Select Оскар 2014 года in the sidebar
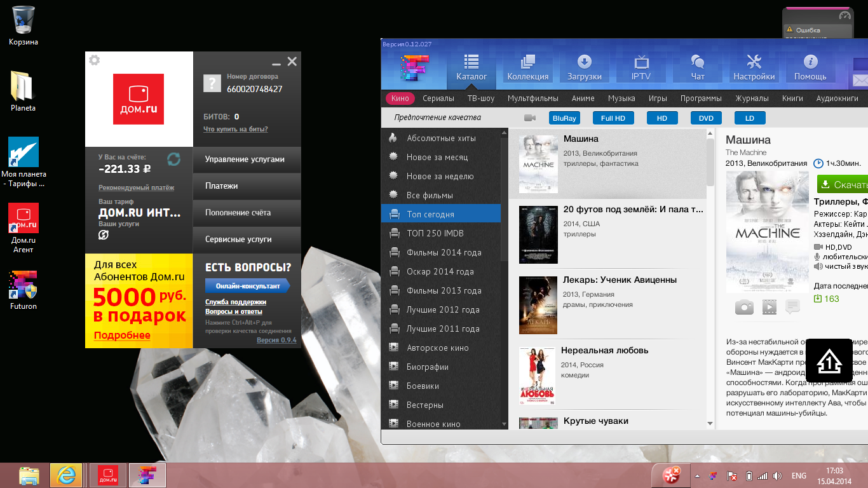Screen dimensions: 868x488 click(441, 271)
